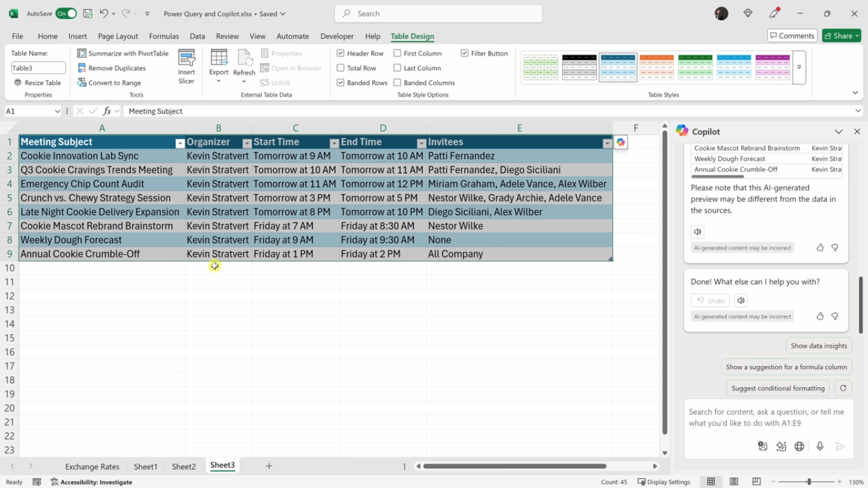Apply the purple table style swatch
868x488 pixels.
[772, 67]
